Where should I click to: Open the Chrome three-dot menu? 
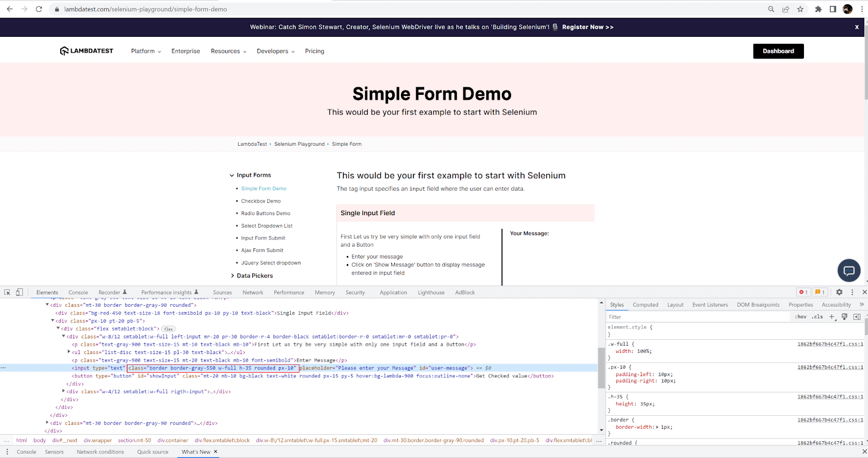click(x=861, y=9)
